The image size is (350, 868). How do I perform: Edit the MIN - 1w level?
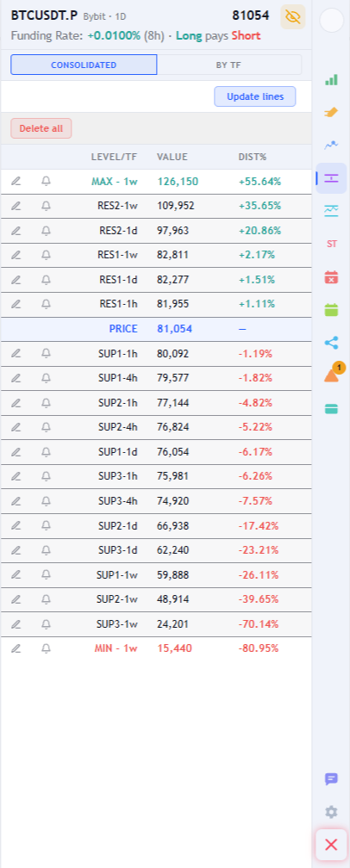coord(16,648)
